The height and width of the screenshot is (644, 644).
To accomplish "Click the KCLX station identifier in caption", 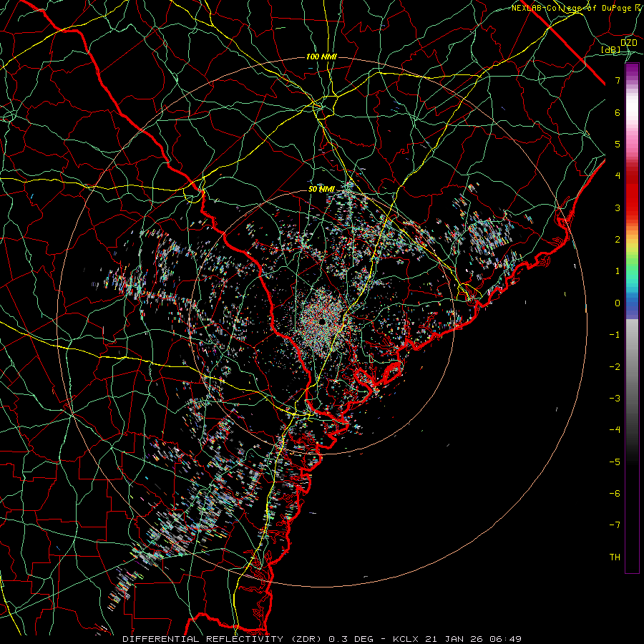I will [406, 639].
